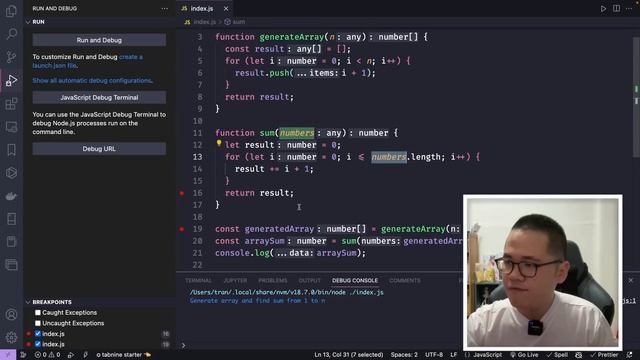This screenshot has height=360, width=640.
Task: Switch to the OUTPUT panel tab
Action: click(x=309, y=280)
